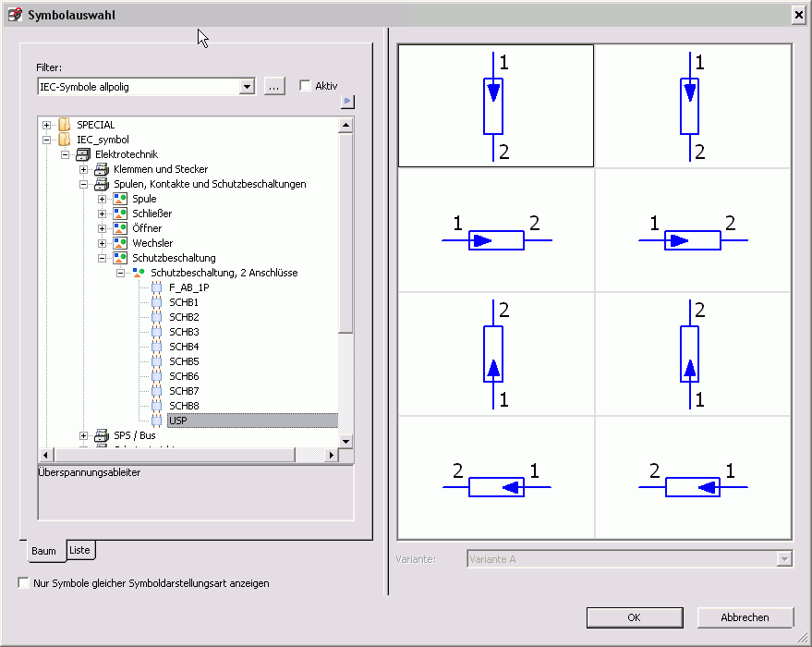Click the SCHB2 symbol icon

tap(156, 317)
